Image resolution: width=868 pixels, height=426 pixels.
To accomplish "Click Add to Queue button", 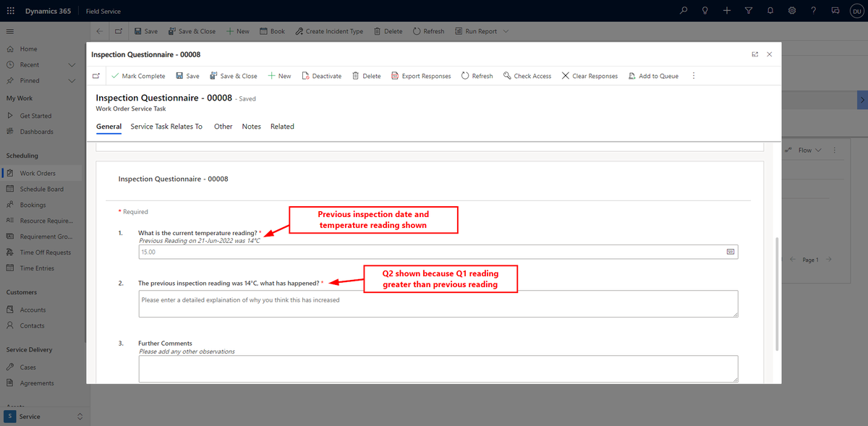I will [653, 76].
